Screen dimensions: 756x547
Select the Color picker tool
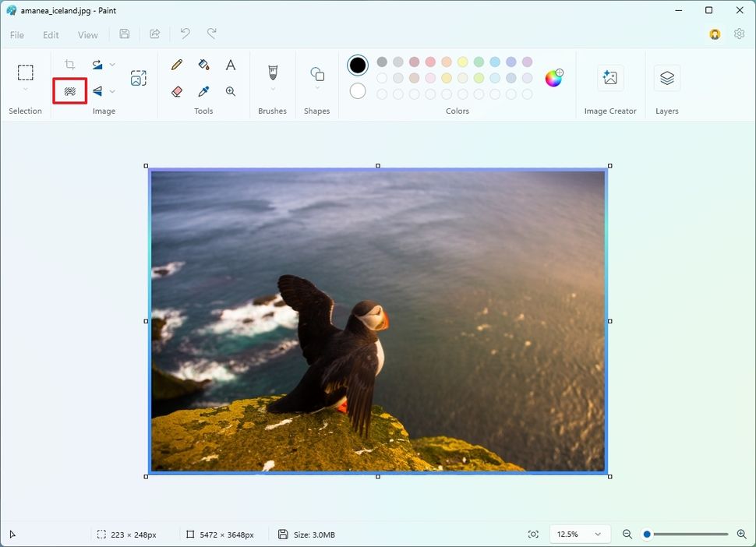(x=204, y=90)
